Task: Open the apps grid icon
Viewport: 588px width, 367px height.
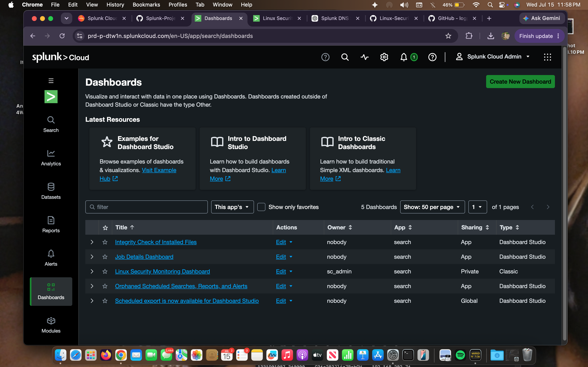Action: point(547,57)
